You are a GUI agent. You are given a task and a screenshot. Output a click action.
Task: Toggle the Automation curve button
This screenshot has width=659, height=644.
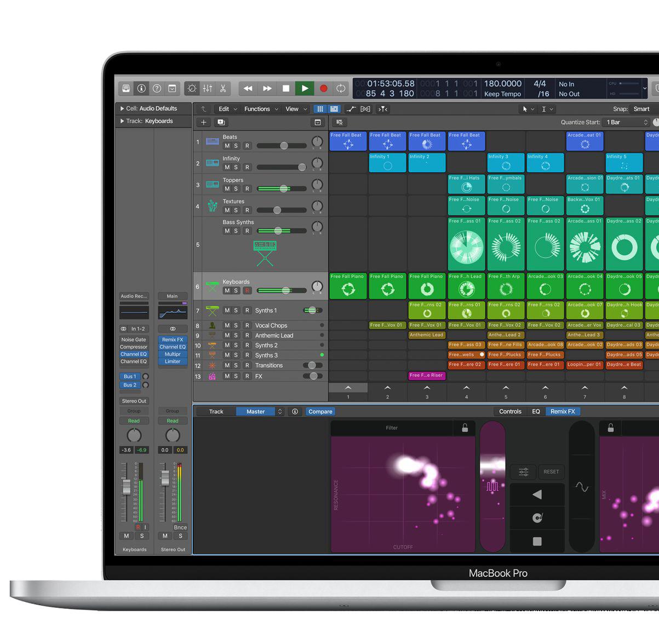(351, 109)
